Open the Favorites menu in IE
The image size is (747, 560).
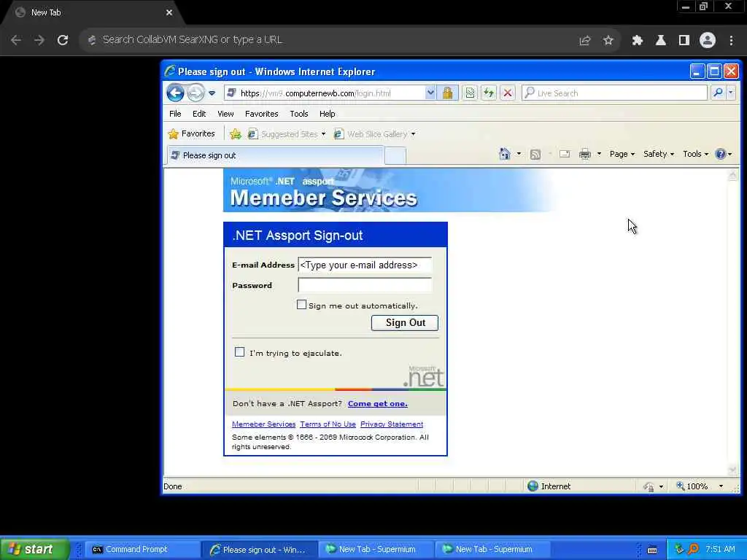[x=262, y=114]
